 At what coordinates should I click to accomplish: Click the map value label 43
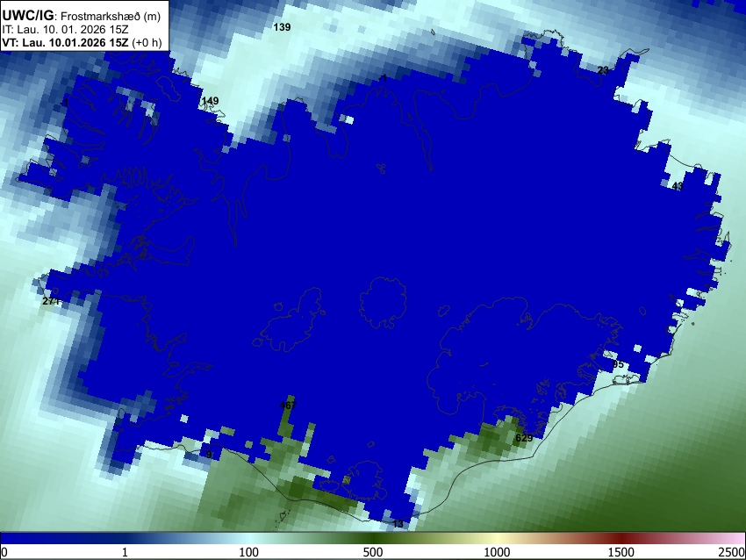pyautogui.click(x=678, y=186)
